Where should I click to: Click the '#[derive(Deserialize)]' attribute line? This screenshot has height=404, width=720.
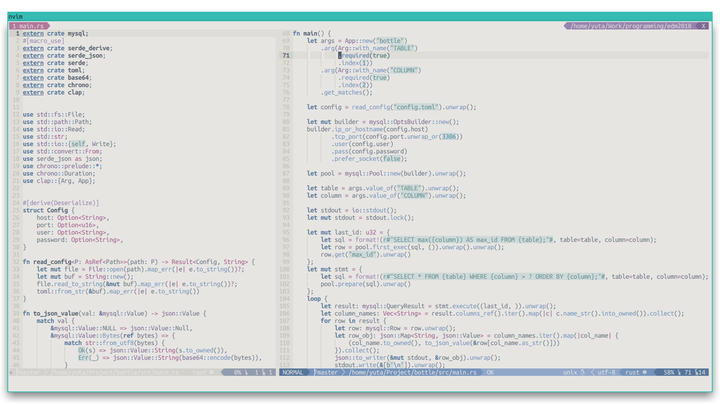62,203
